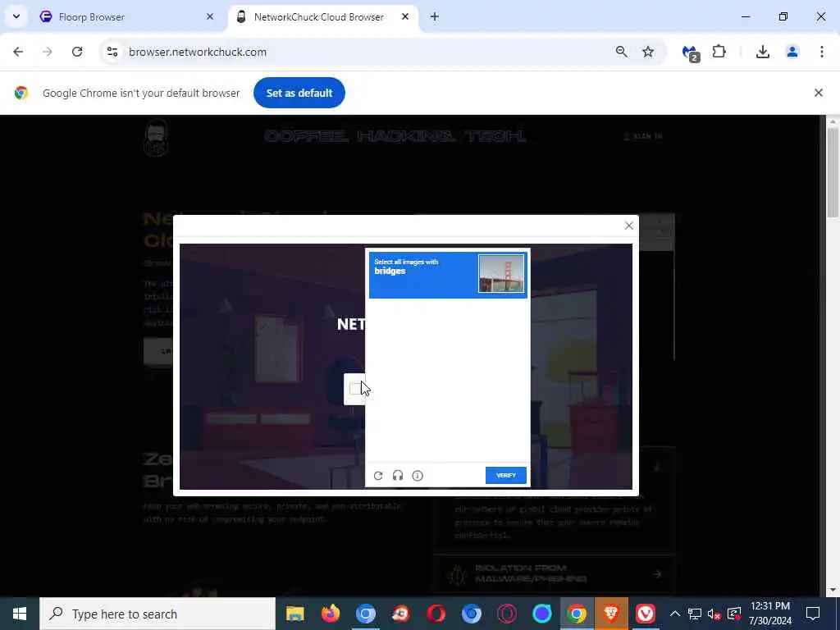Click the Verify button in captcha

(x=505, y=476)
